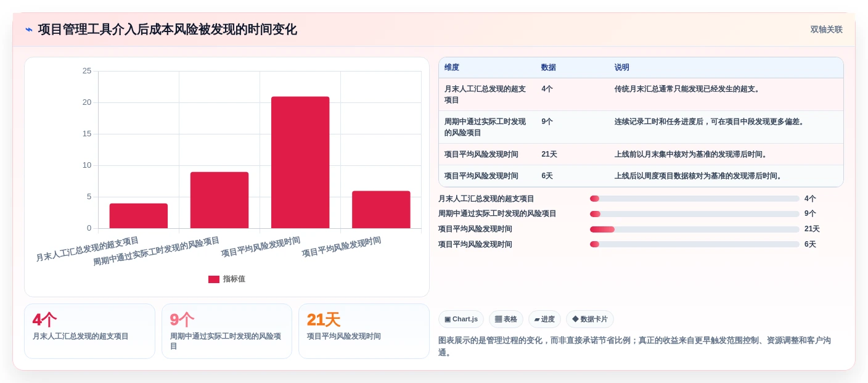Click the footnote starting with 图表展示的是管理过程的变化
This screenshot has height=383, width=868.
click(634, 346)
